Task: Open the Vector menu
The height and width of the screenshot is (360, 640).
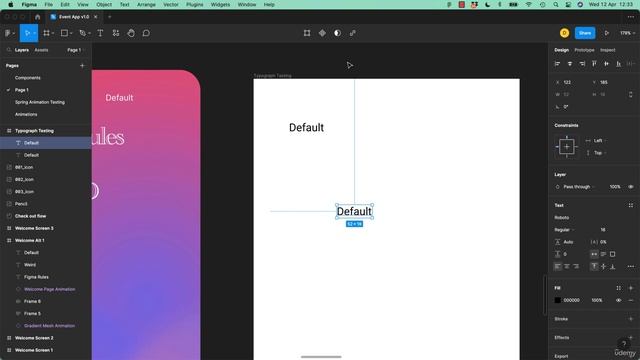Action: pyautogui.click(x=171, y=4)
